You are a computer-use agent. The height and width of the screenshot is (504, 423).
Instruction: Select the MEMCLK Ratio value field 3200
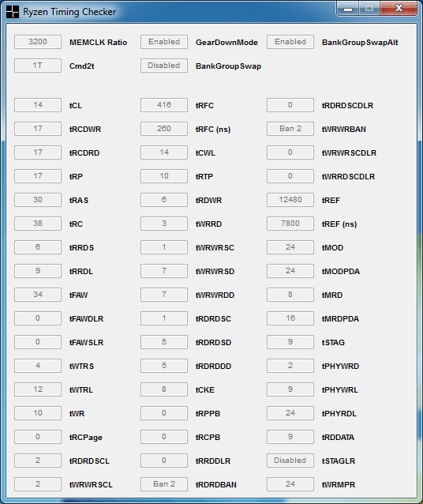pos(38,42)
